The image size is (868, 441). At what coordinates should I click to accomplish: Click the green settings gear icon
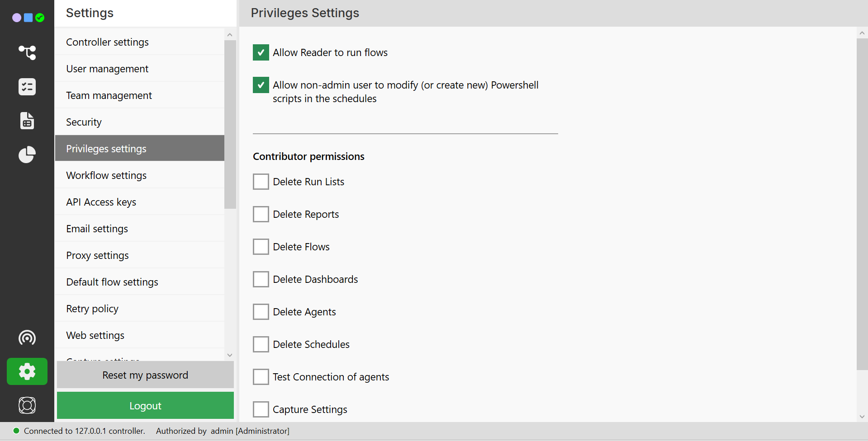(27, 371)
